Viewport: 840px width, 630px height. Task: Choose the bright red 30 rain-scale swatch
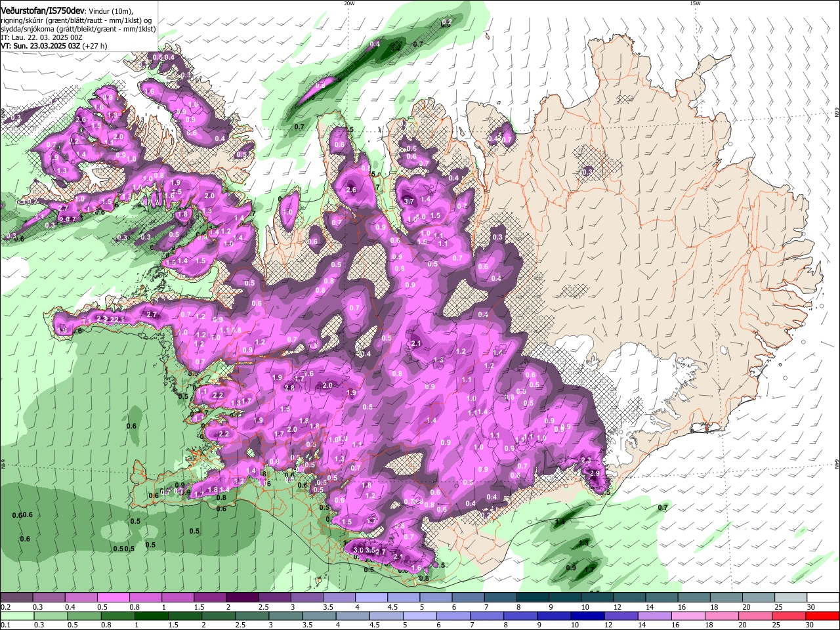point(823,616)
